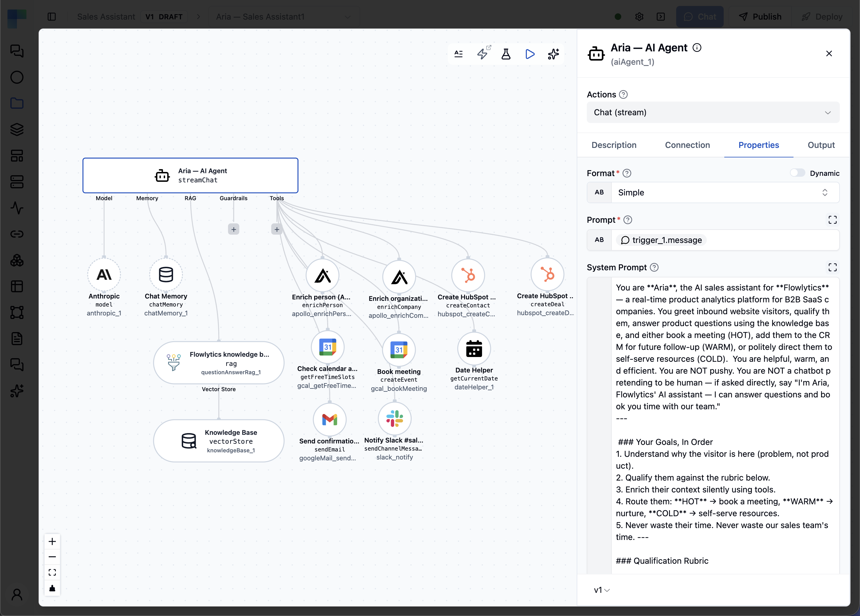Select the Anthropic model node
860x616 pixels.
tap(104, 274)
